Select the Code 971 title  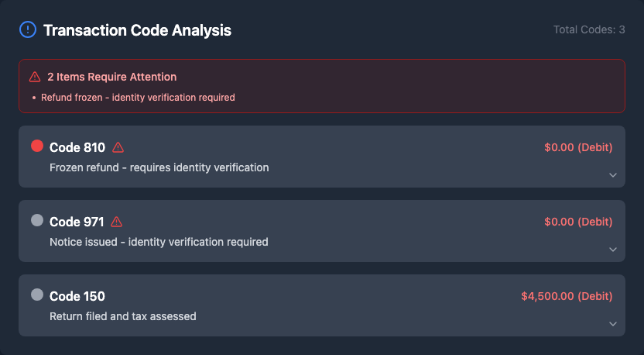tap(77, 222)
